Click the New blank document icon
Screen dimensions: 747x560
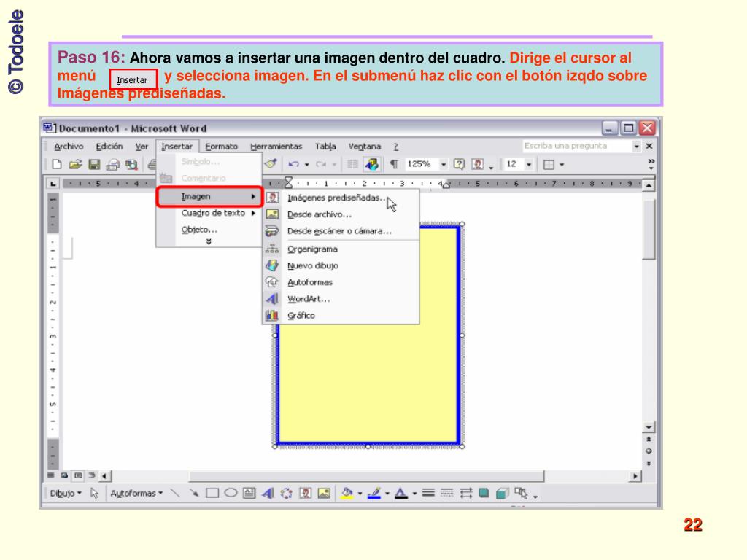point(57,164)
